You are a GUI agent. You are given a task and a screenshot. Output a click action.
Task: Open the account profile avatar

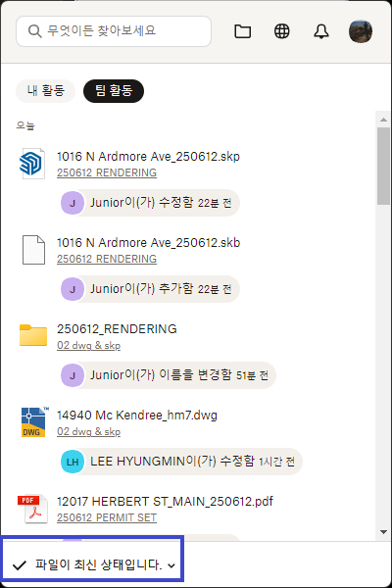click(361, 31)
